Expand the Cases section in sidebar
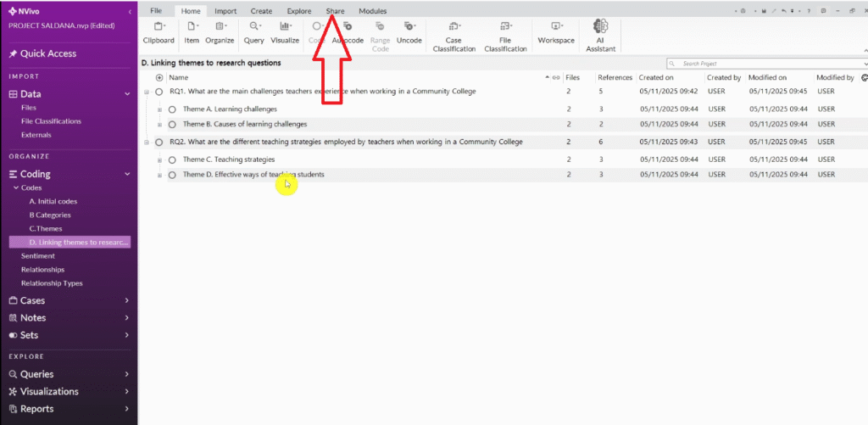The image size is (868, 425). coord(126,300)
